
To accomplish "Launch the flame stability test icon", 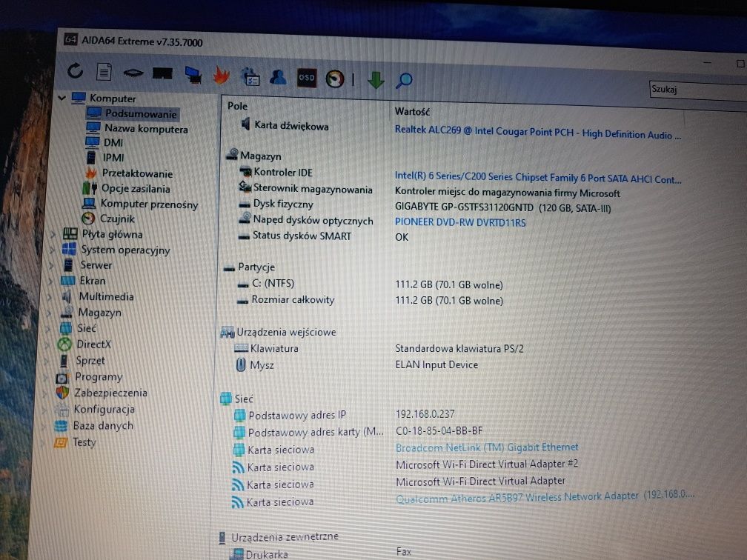I will click(221, 76).
